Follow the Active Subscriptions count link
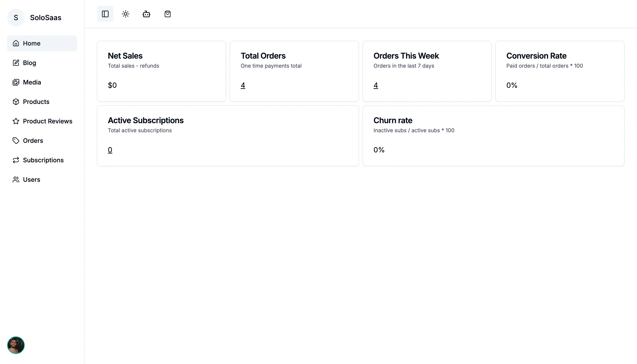This screenshot has width=637, height=364. click(x=110, y=150)
